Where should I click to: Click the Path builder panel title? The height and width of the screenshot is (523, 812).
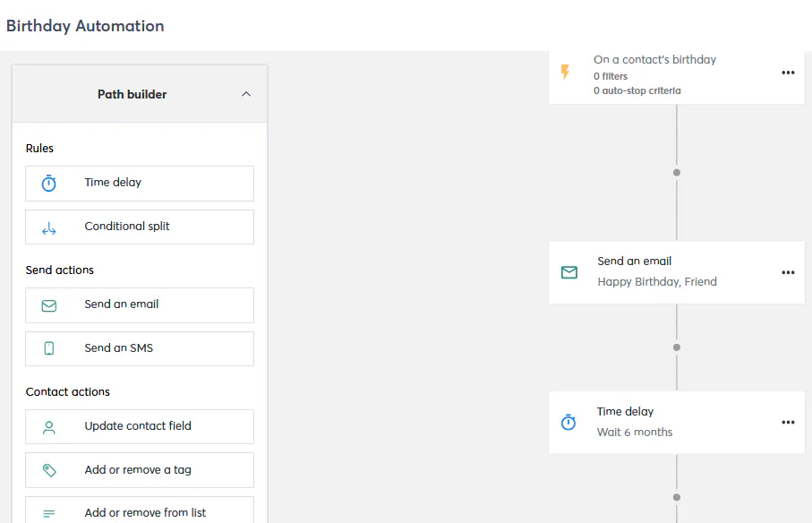point(132,94)
